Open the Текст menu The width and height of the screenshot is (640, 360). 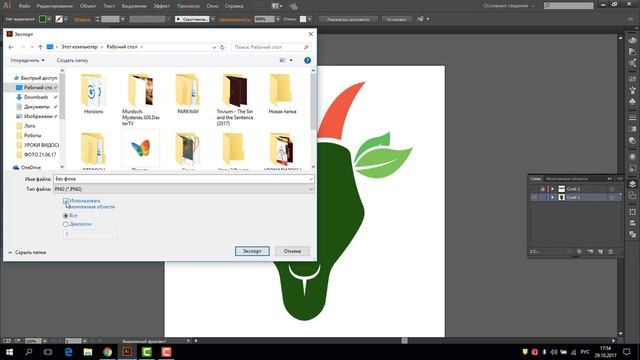tap(109, 6)
